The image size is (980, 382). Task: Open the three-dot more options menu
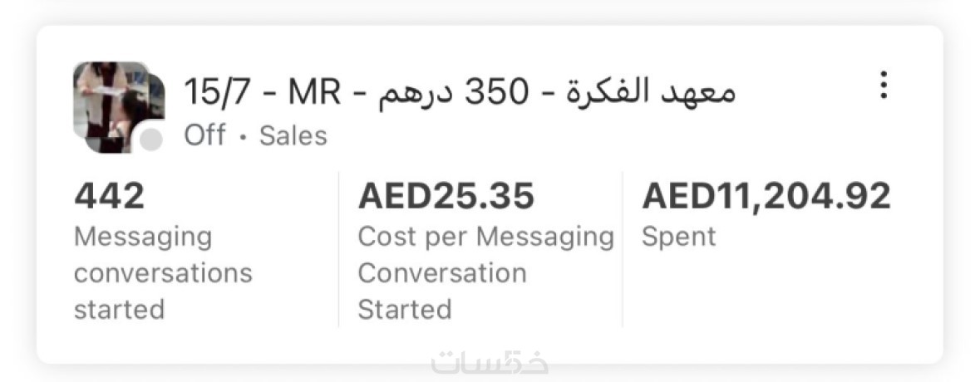(x=884, y=86)
